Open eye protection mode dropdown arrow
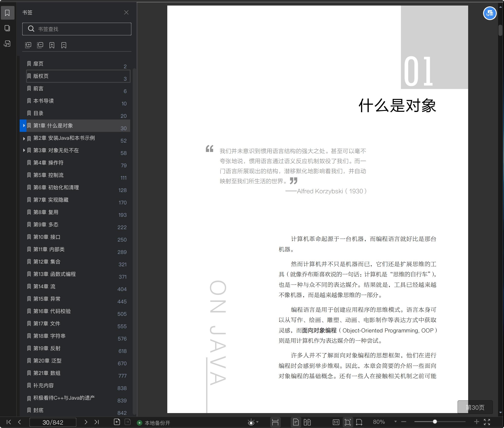 pos(258,422)
